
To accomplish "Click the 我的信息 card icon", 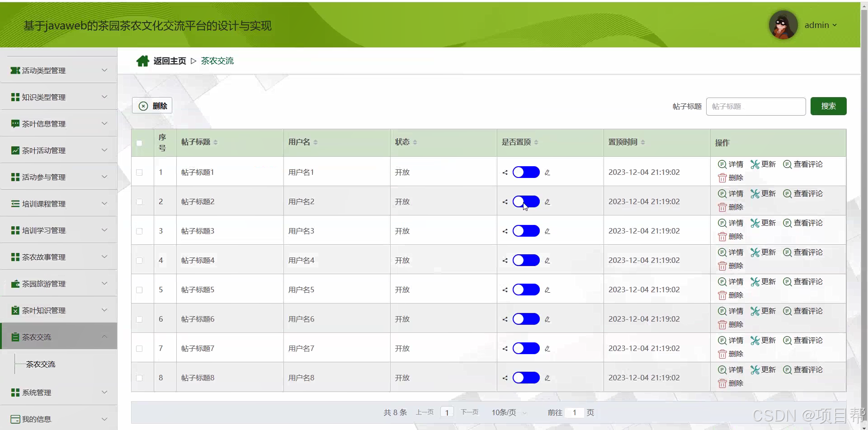I will [x=15, y=419].
